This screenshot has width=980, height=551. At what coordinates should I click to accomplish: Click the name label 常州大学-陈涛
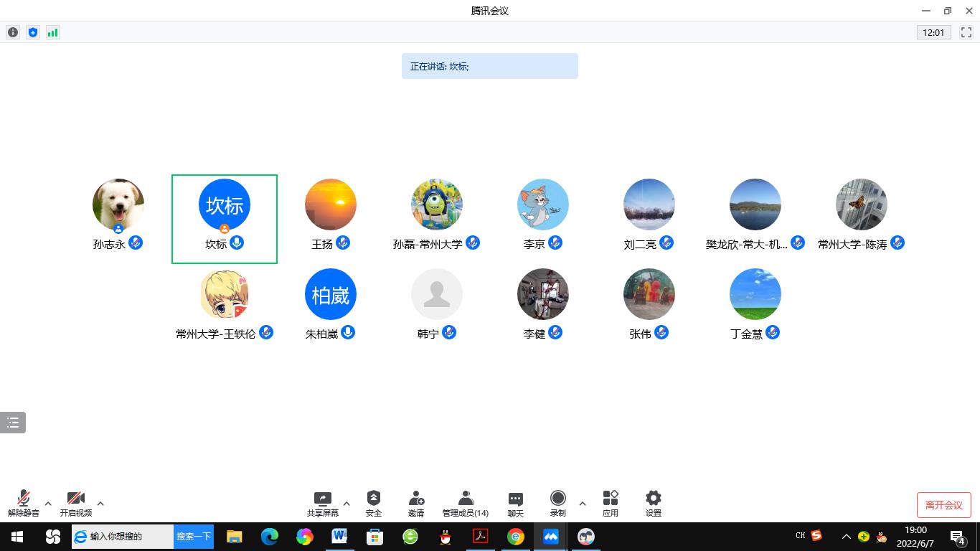pos(852,244)
